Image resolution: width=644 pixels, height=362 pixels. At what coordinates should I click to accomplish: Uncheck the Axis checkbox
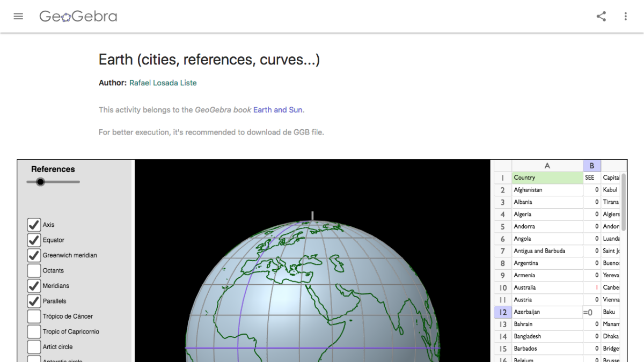tap(33, 225)
